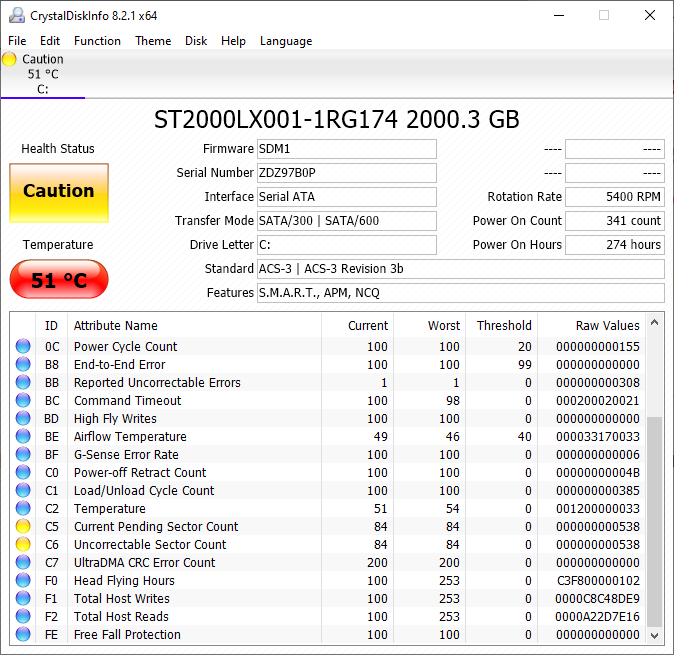Click status circle for Command Timeout
The image size is (674, 655).
pos(23,400)
